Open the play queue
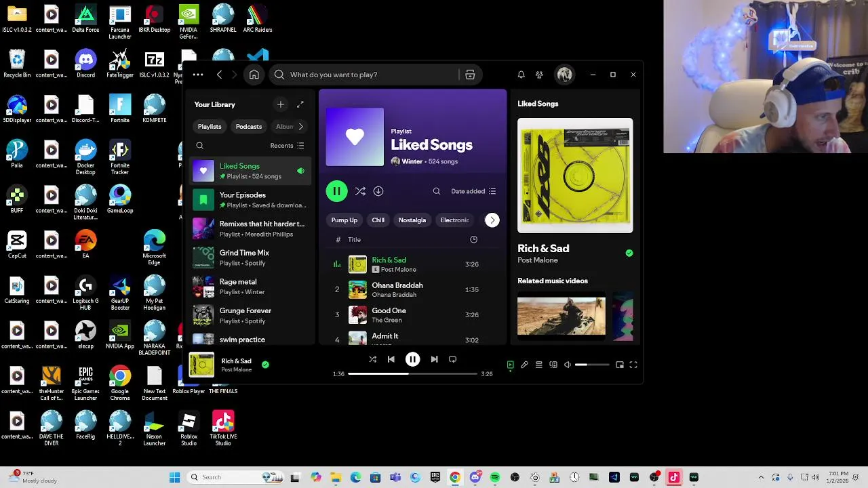This screenshot has height=488, width=868. click(x=538, y=365)
